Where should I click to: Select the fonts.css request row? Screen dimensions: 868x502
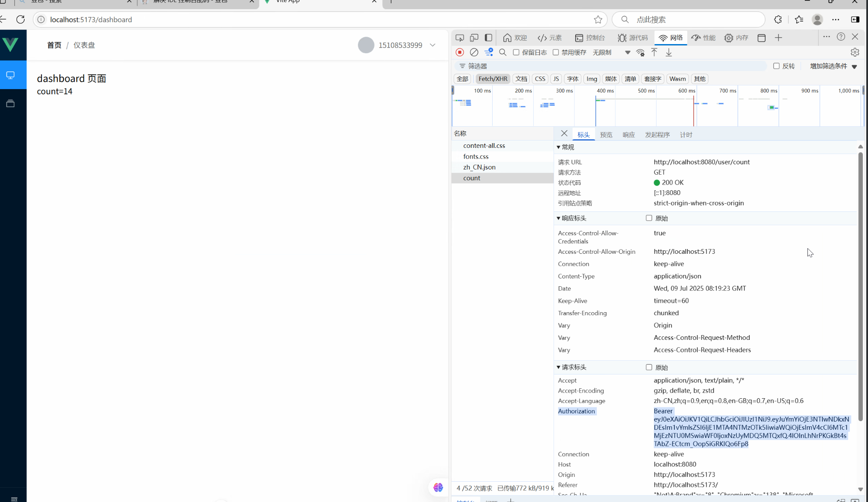[502, 157]
